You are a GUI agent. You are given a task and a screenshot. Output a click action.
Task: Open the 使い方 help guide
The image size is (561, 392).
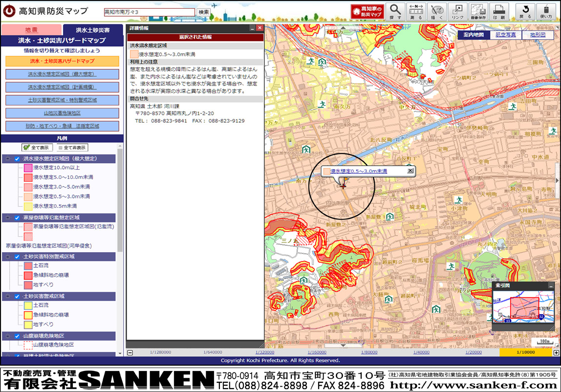click(546, 11)
